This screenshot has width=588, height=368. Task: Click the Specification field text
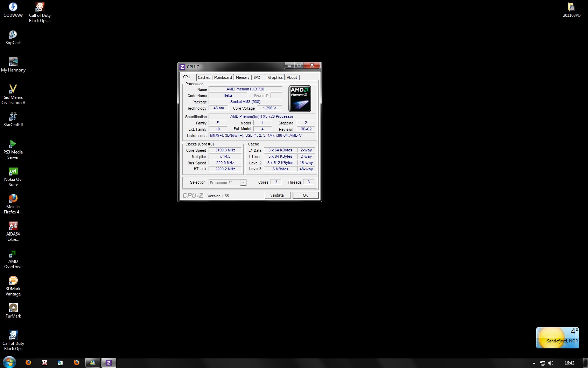[262, 116]
